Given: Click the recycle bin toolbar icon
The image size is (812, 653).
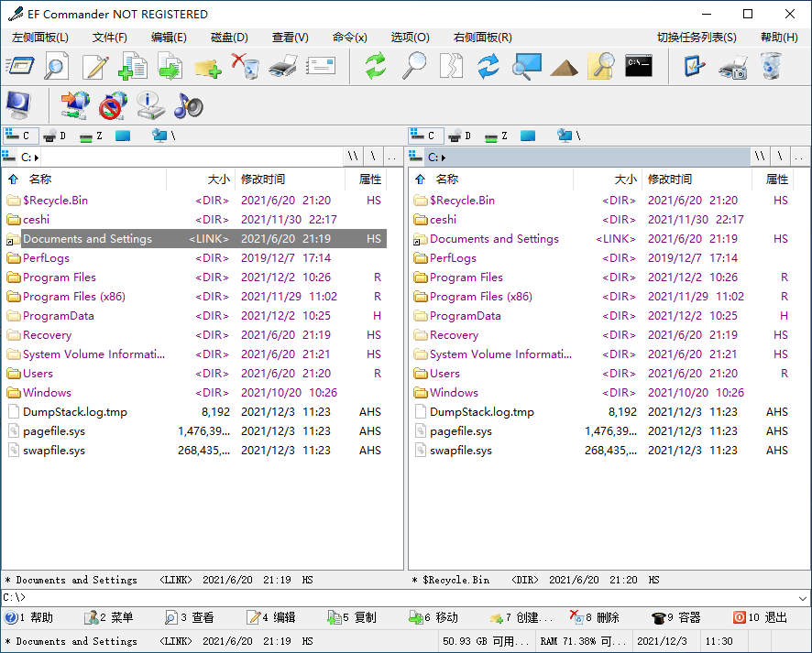Looking at the screenshot, I should [x=768, y=66].
